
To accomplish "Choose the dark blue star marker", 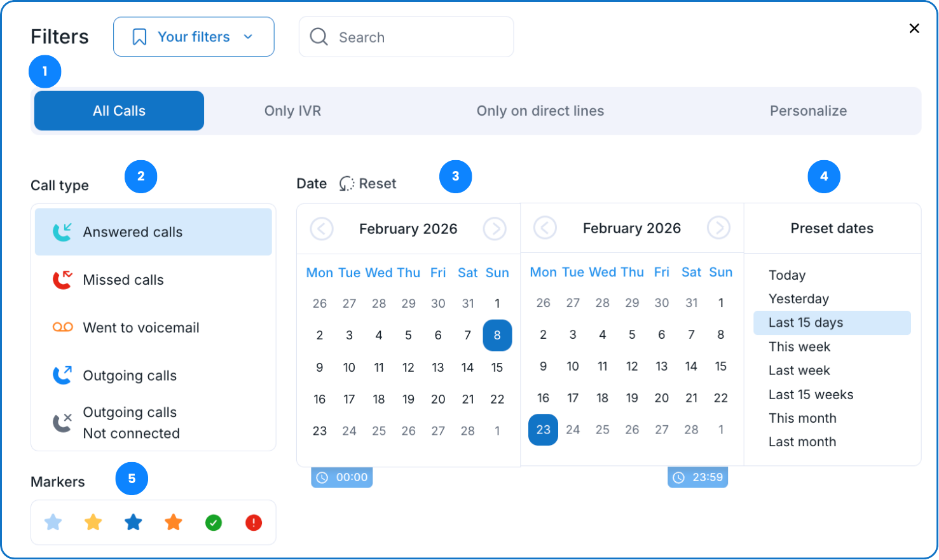I will click(x=134, y=522).
